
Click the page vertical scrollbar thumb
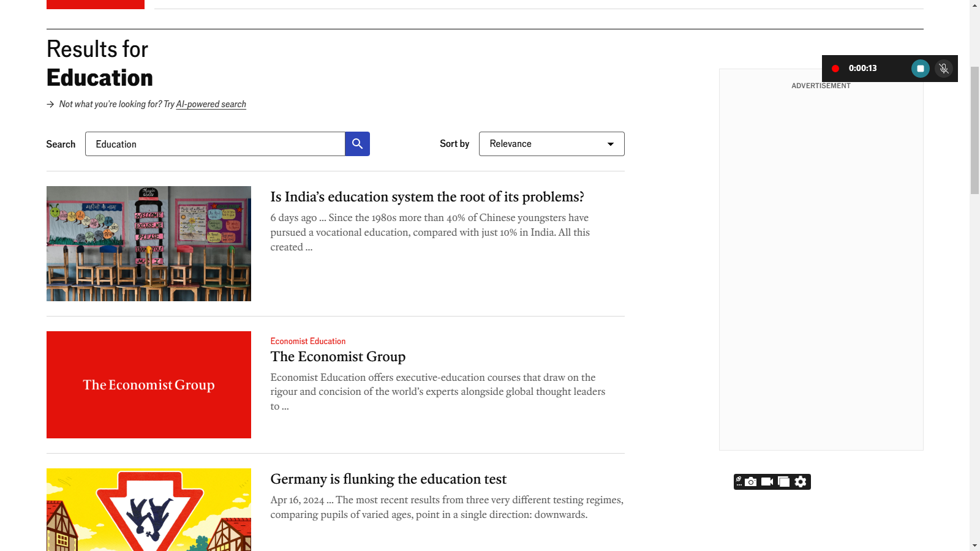click(974, 129)
